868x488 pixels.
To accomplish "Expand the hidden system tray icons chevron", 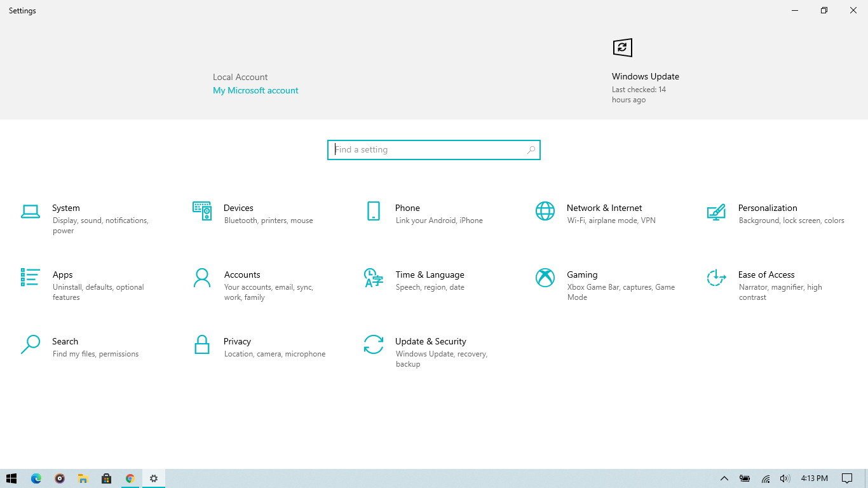I will click(724, 478).
